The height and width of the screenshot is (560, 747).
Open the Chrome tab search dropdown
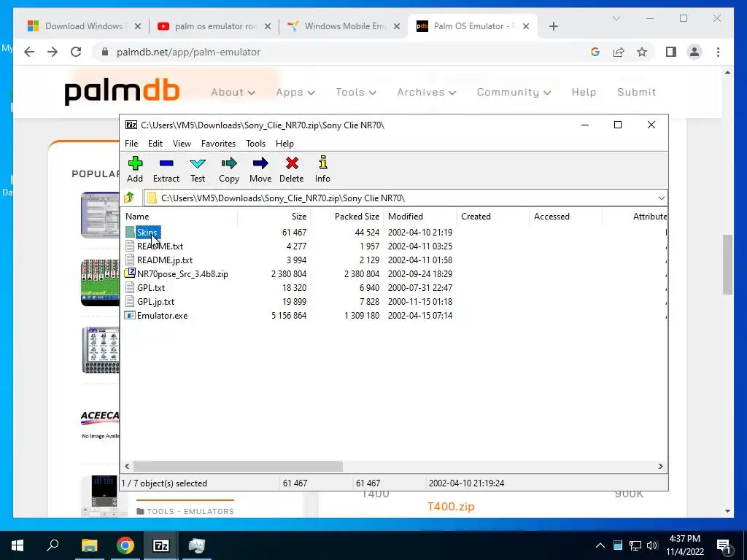(616, 18)
